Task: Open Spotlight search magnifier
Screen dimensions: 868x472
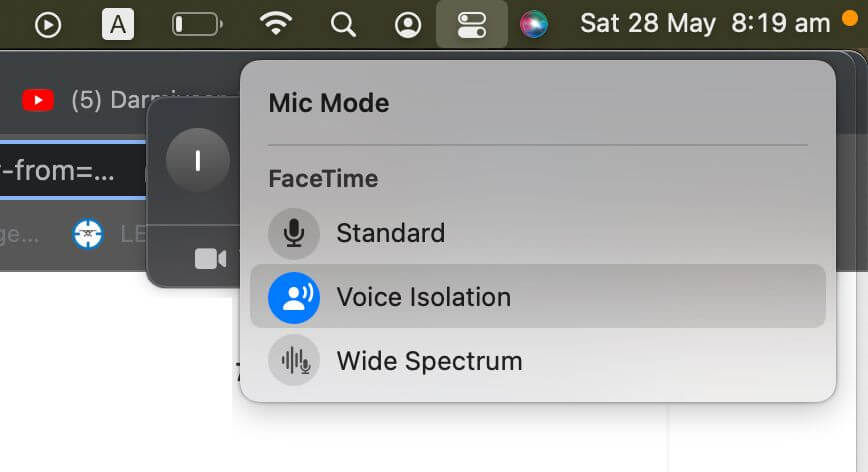Action: (x=343, y=24)
